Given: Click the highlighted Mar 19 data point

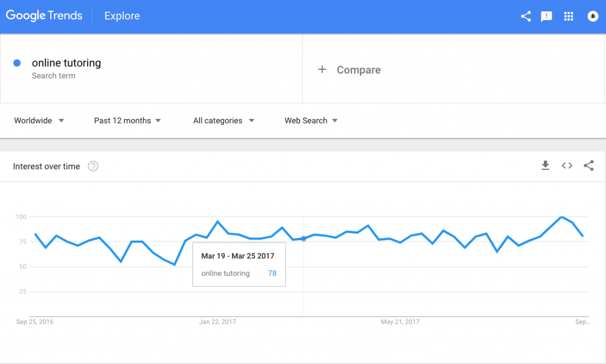Looking at the screenshot, I should click(x=304, y=239).
